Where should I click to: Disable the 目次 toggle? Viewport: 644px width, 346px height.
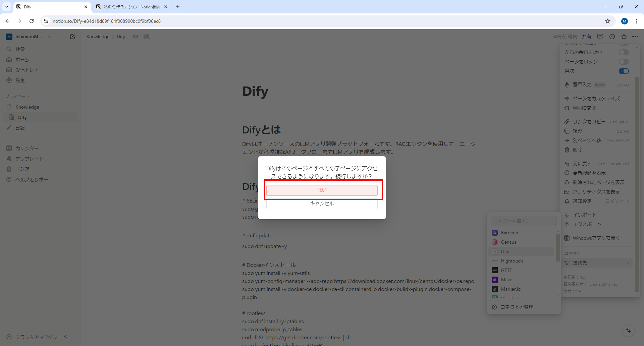point(624,71)
